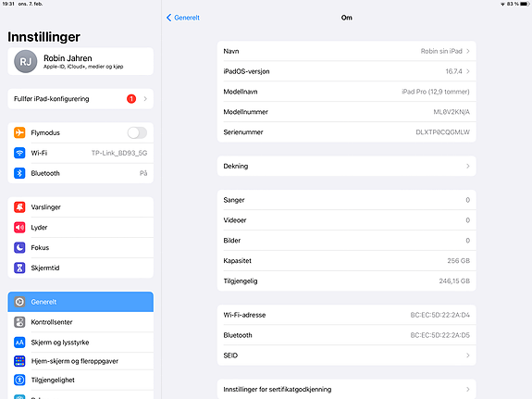This screenshot has width=532, height=399.
Task: Open Wi-Fi settings in sidebar
Action: 80,153
